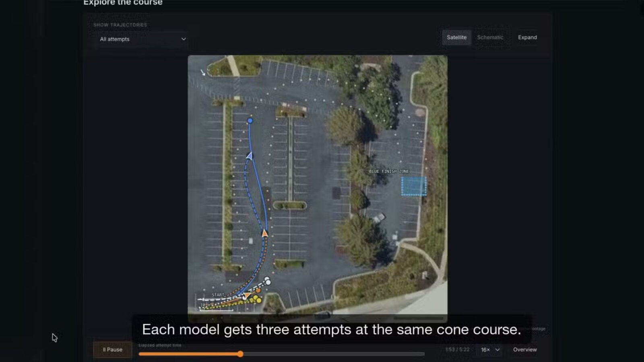Click the yellow trajectory endpoint dots
This screenshot has width=644, height=362.
click(257, 299)
